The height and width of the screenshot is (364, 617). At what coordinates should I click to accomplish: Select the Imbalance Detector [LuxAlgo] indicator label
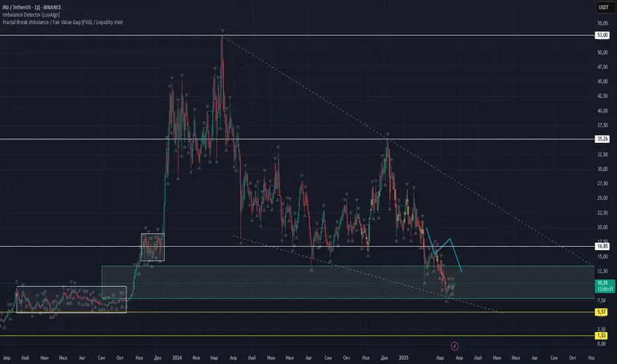pos(33,15)
